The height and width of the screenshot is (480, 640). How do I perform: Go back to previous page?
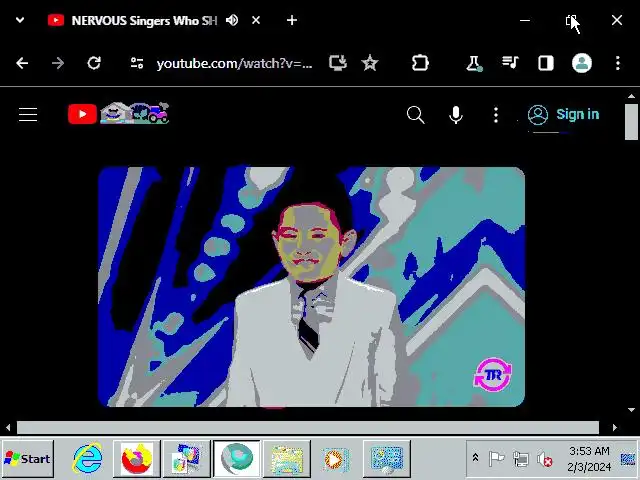[x=22, y=63]
